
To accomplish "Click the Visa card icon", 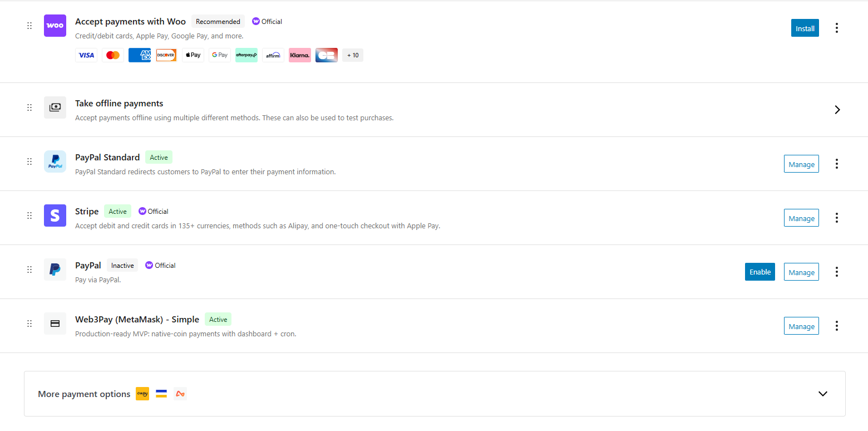I will 86,55.
